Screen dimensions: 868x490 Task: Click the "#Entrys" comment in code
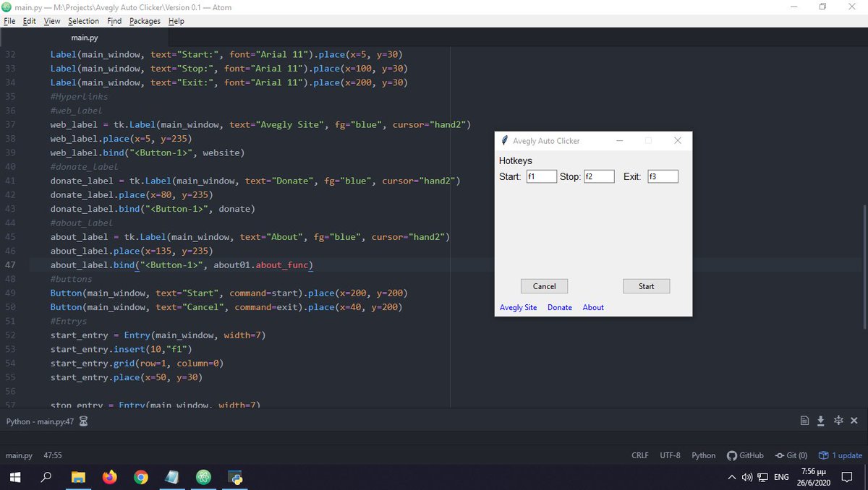coord(68,322)
